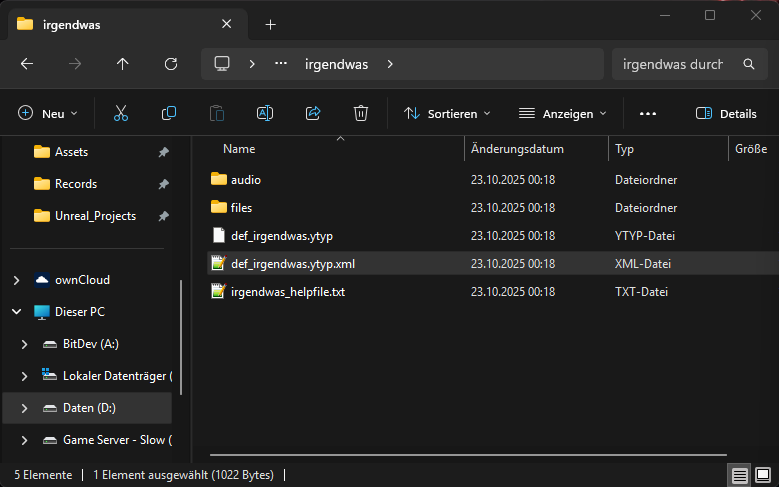779x487 pixels.
Task: Open the Anzeigen dropdown menu
Action: click(x=563, y=113)
